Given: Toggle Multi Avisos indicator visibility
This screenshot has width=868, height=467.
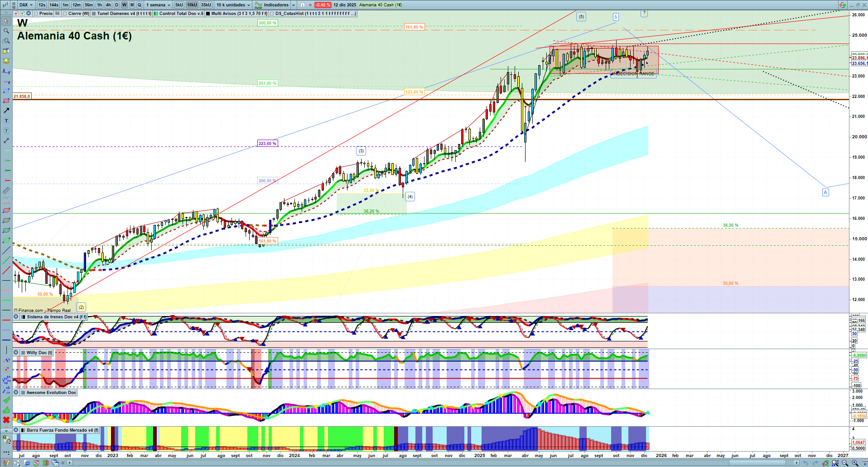Looking at the screenshot, I should [208, 14].
